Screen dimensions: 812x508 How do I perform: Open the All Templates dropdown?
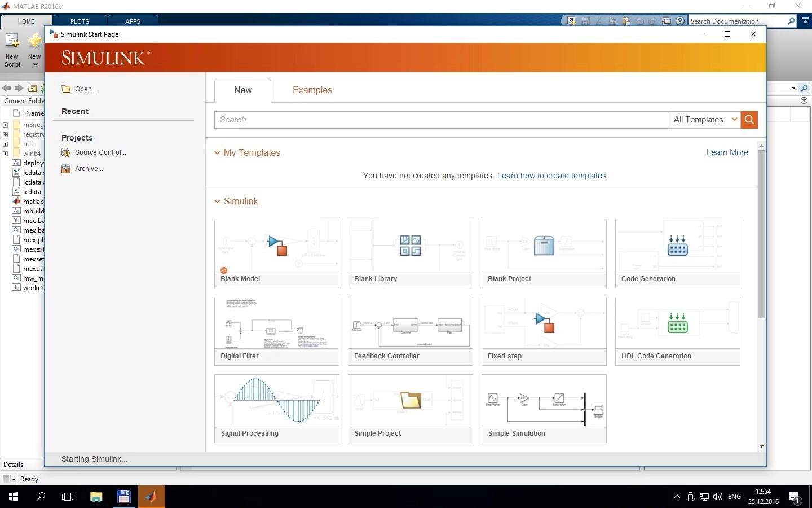[x=704, y=120]
